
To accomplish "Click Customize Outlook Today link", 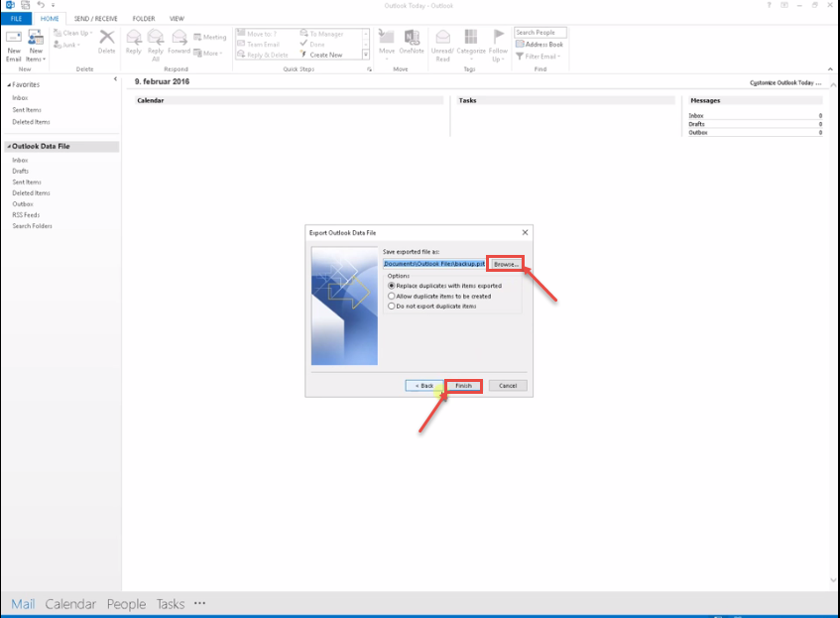I will (x=784, y=83).
